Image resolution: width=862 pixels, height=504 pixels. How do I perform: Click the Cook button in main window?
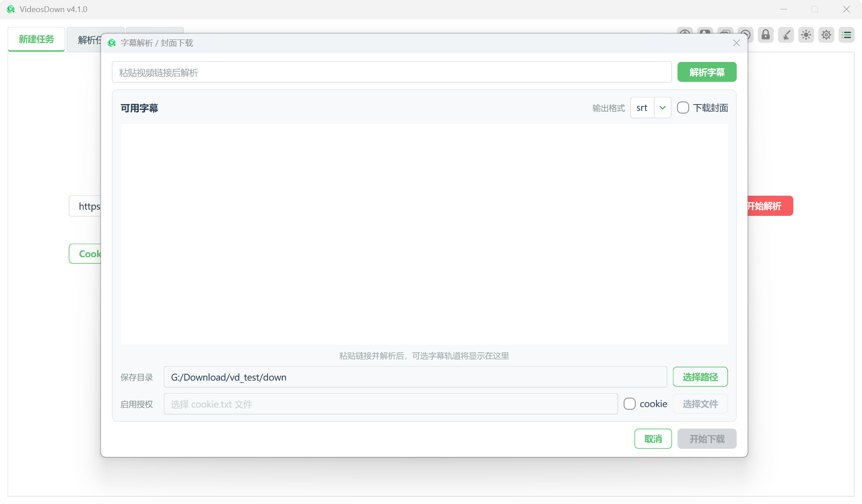click(85, 254)
